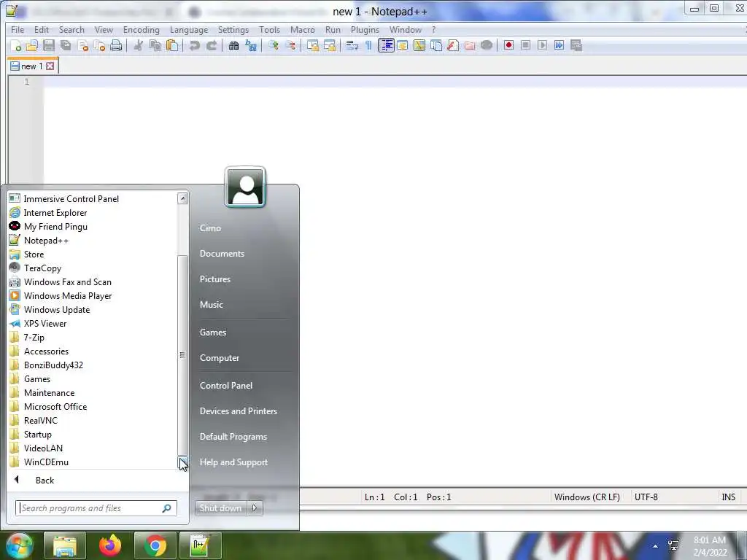Click the Start Recording macro icon
This screenshot has width=747, height=560.
tap(508, 46)
